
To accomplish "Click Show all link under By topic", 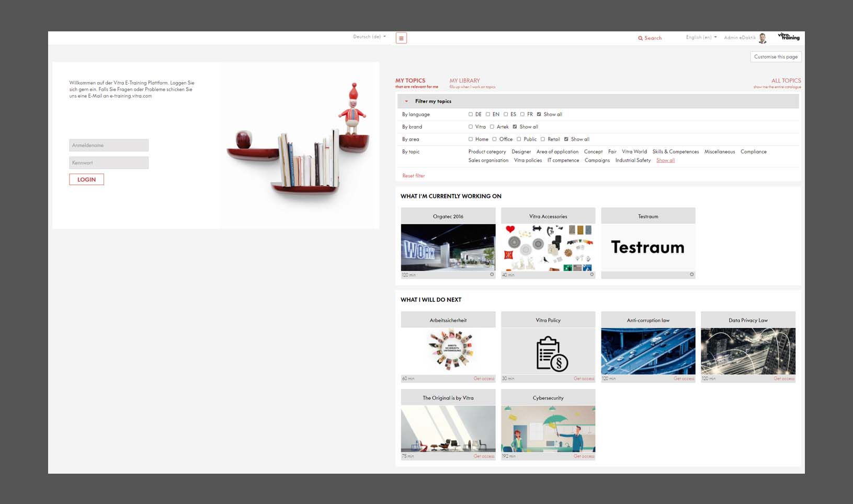I will pos(665,161).
